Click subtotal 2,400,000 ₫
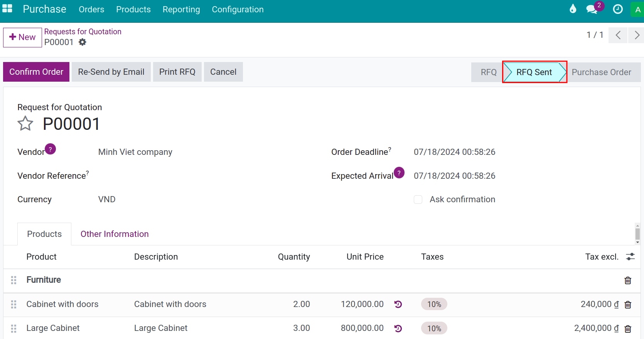Viewport: 644px width, 339px height. tap(597, 328)
